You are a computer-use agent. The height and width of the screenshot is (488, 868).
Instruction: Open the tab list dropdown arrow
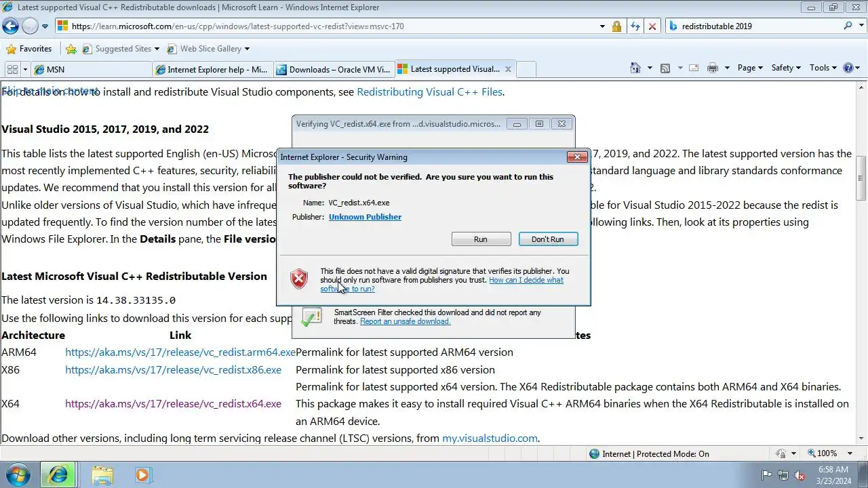point(25,69)
